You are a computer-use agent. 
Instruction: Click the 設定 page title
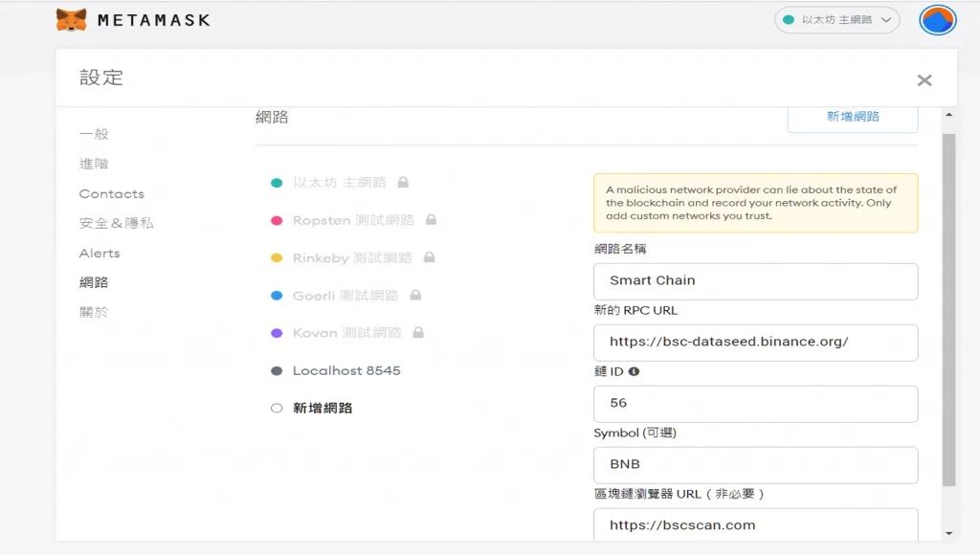(x=101, y=78)
